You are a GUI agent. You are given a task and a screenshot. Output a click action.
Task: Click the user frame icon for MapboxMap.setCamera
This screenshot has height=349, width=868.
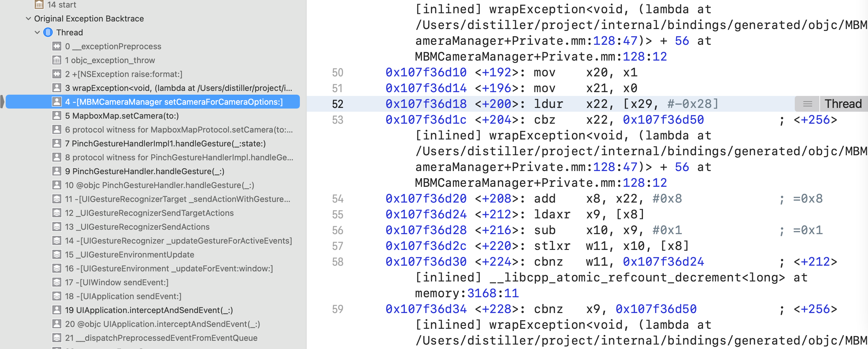56,115
